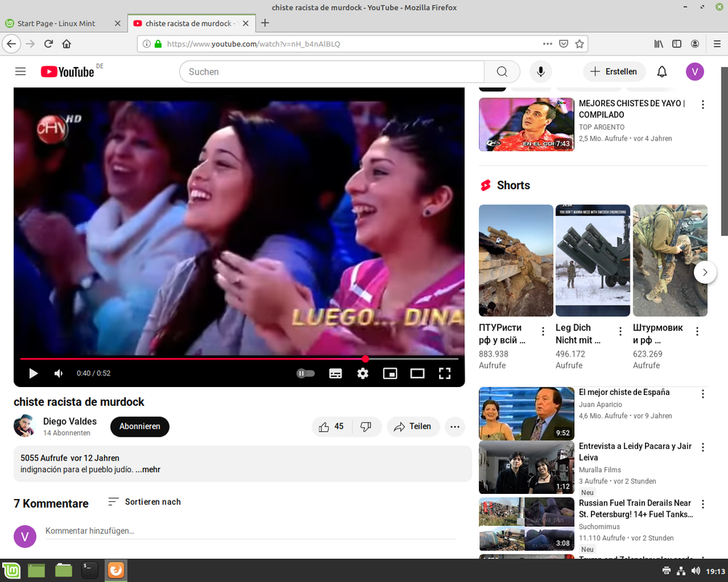
Task: Toggle Firefox sidebar
Action: click(677, 44)
